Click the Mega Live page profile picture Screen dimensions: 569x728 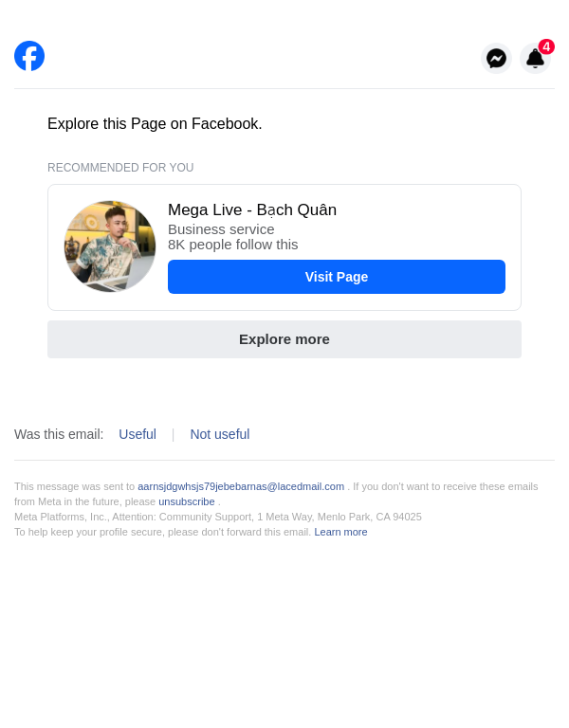(x=110, y=246)
